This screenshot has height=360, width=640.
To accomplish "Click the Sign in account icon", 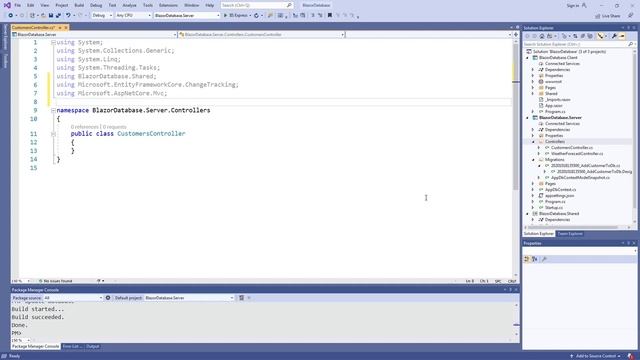I will coord(584,5).
